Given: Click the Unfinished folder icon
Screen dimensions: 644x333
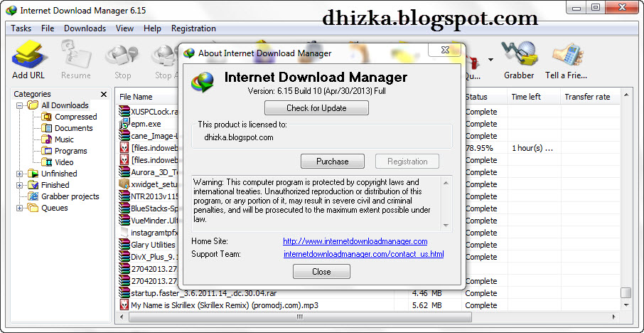Looking at the screenshot, I should [33, 174].
